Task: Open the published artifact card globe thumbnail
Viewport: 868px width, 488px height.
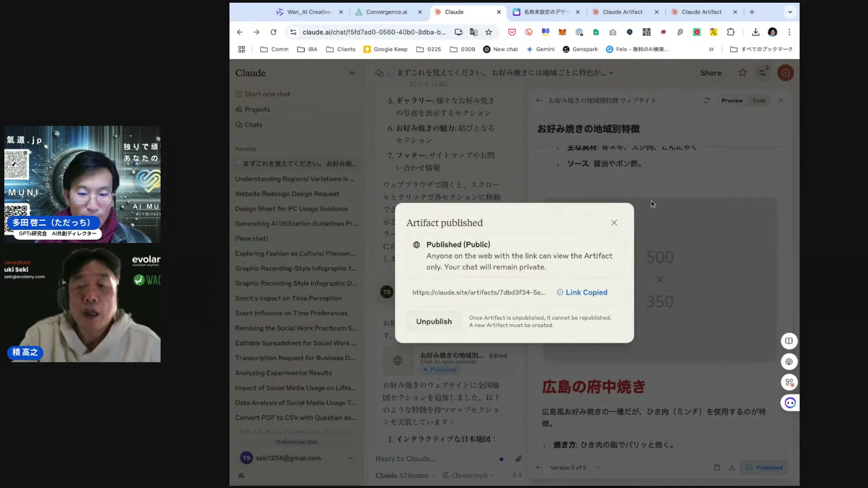Action: [397, 361]
